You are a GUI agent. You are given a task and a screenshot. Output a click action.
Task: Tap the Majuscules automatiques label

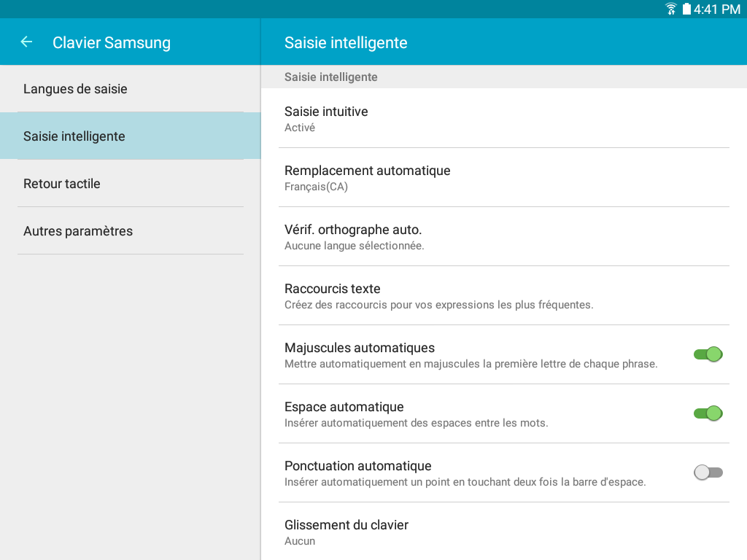[x=360, y=348]
